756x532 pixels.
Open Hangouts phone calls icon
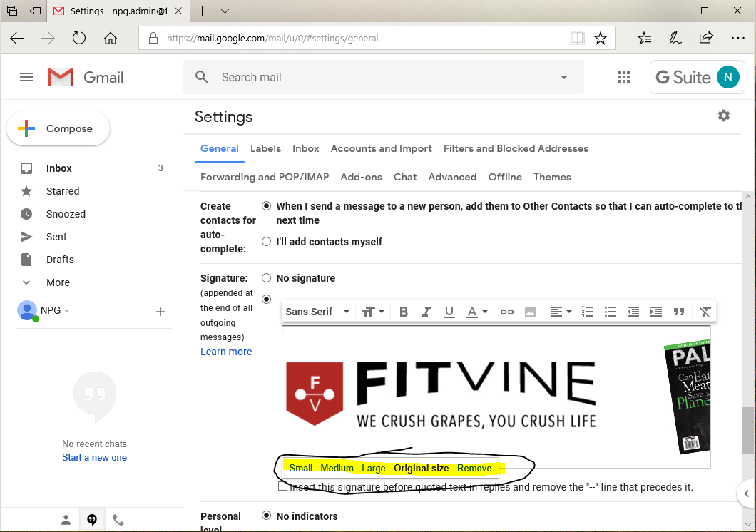[118, 520]
